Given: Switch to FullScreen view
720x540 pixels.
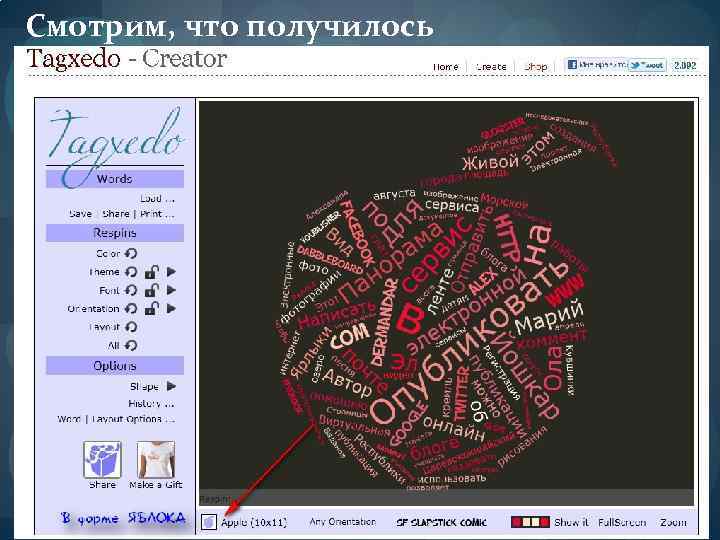Looking at the screenshot, I should click(622, 523).
